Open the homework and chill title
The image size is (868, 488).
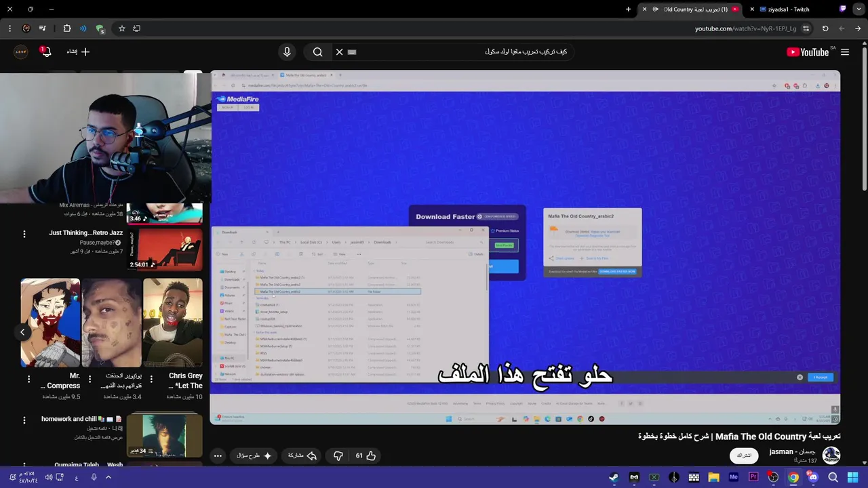coord(82,419)
